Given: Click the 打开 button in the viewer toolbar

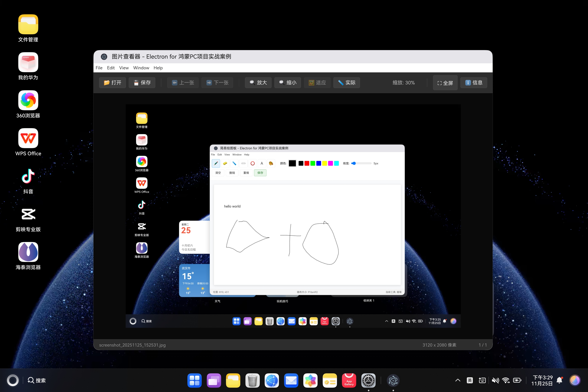Looking at the screenshot, I should [x=113, y=83].
